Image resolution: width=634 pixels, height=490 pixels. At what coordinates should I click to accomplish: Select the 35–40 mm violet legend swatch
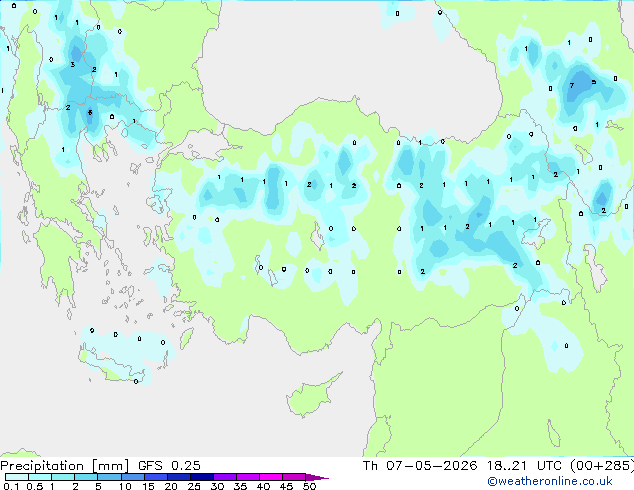click(x=247, y=477)
